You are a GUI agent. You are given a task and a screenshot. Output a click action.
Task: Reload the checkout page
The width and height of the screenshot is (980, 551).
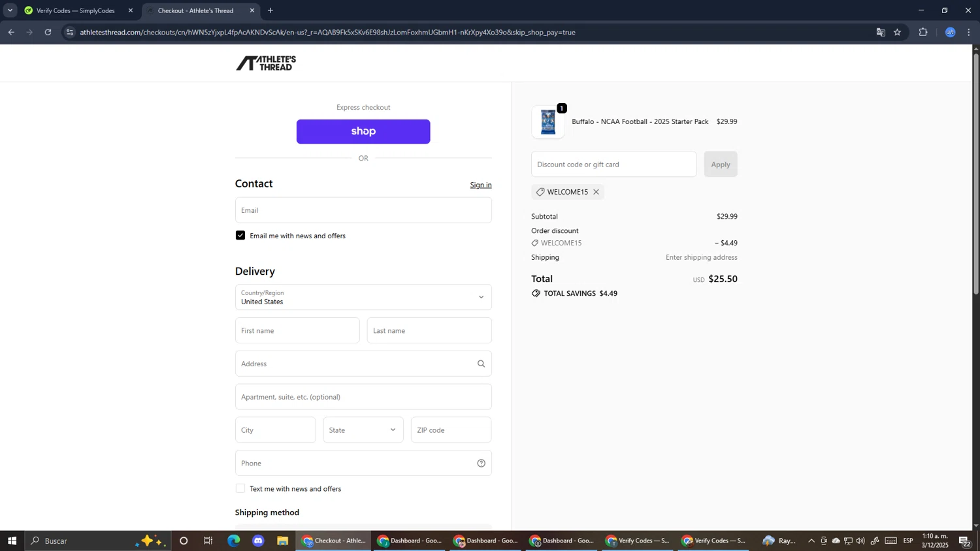coord(48,32)
